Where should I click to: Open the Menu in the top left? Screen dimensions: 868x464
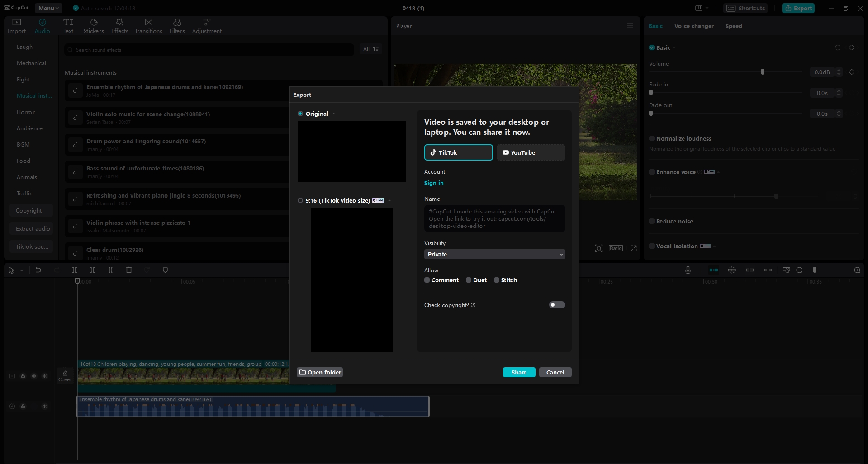click(x=47, y=8)
